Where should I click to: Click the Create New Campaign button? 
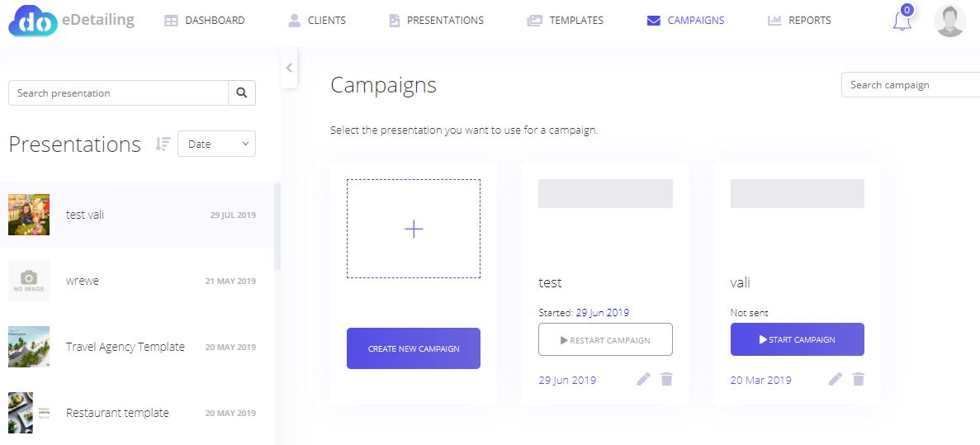point(414,348)
